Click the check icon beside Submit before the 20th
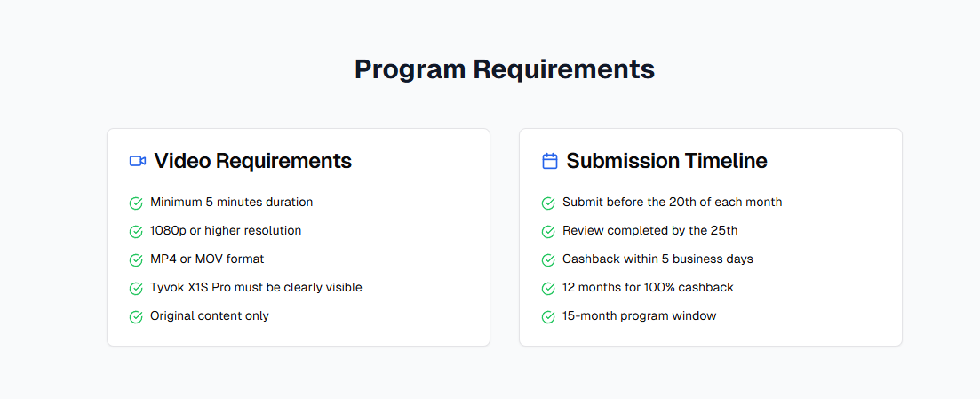Screen dimensions: 980x399 tap(548, 203)
